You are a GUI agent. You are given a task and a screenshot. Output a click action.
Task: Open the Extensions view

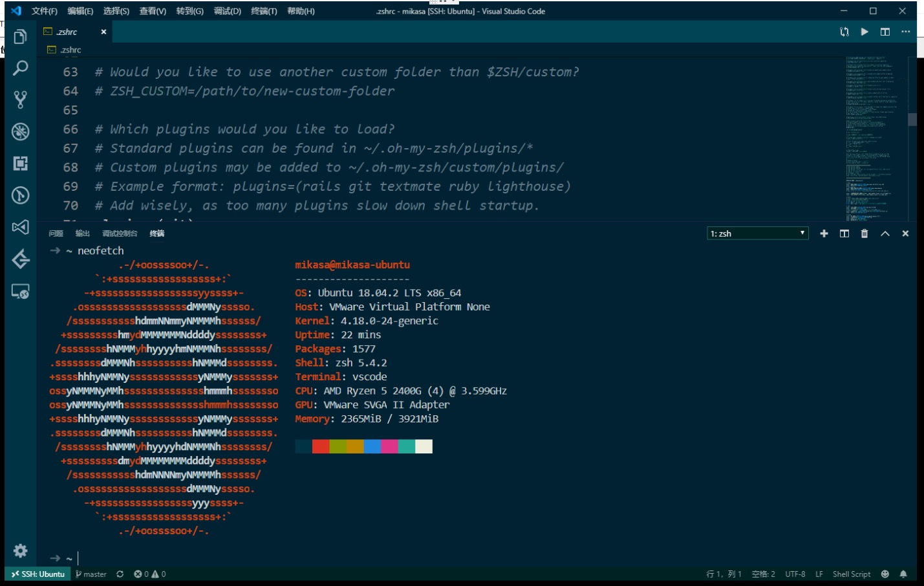tap(20, 163)
